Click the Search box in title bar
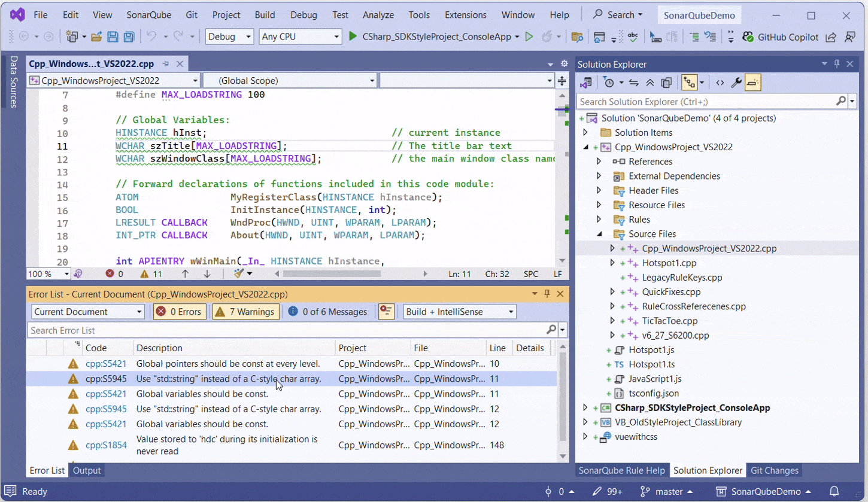 coord(617,15)
